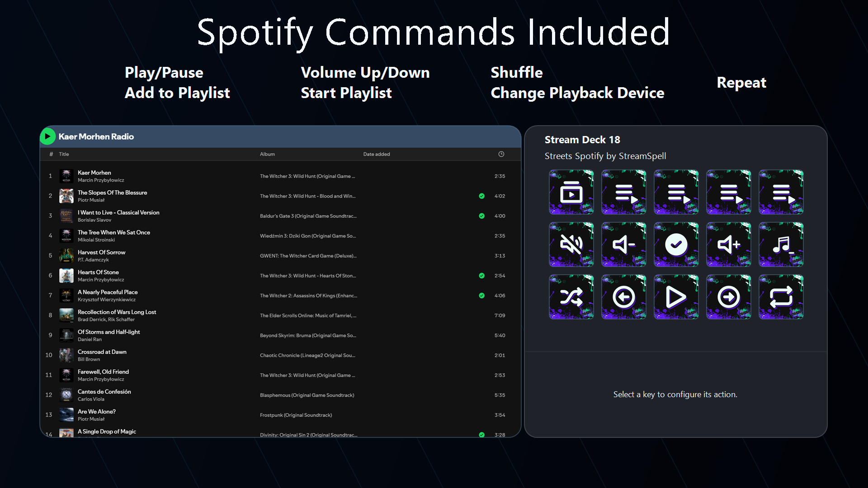The image size is (868, 488).
Task: Toggle saved checkmark for A Nearly Peaceful Place
Action: click(x=482, y=296)
